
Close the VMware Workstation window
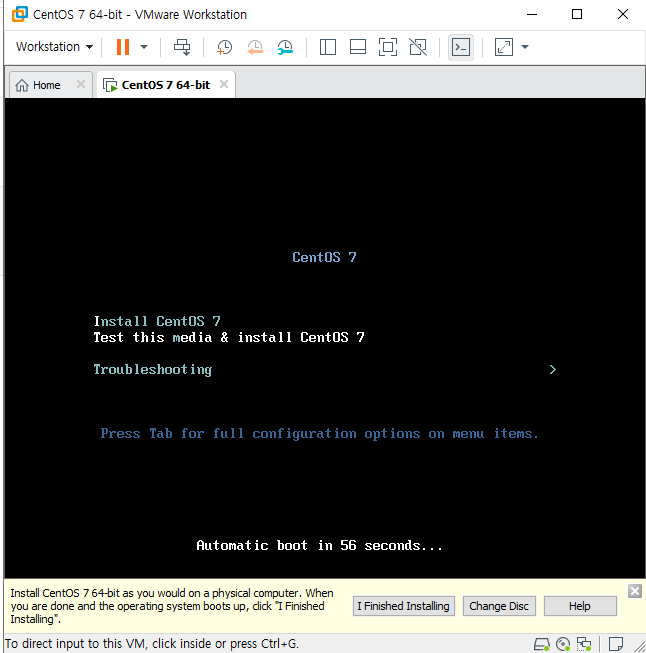[623, 14]
